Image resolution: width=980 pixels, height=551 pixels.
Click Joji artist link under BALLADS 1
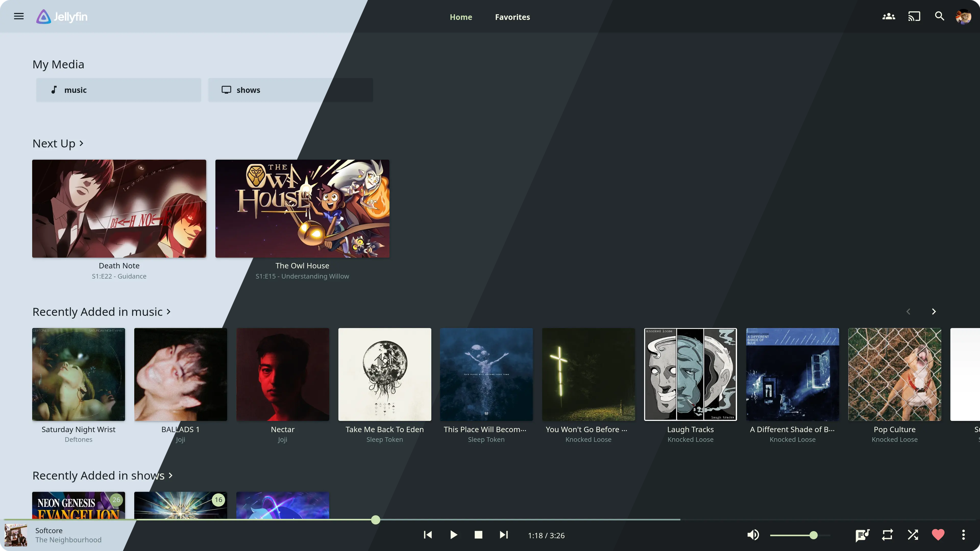click(181, 440)
